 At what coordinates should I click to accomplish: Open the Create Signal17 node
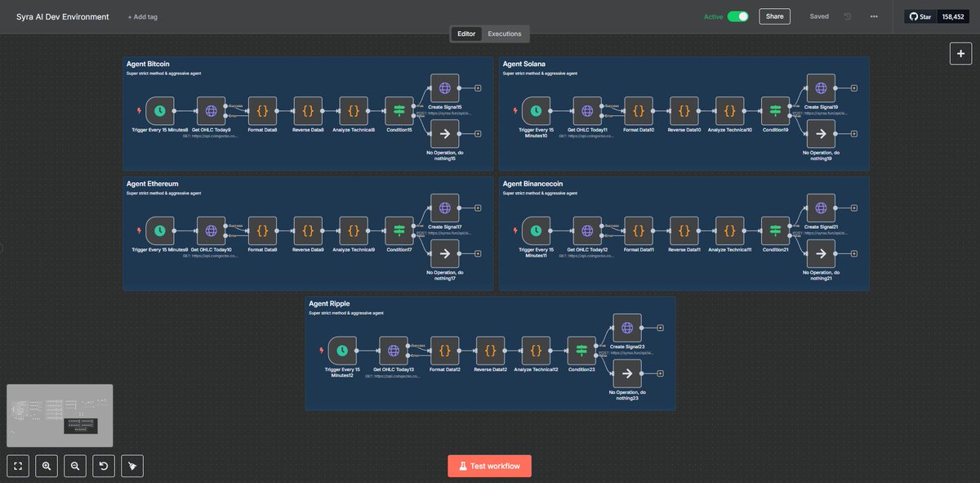[x=444, y=208]
